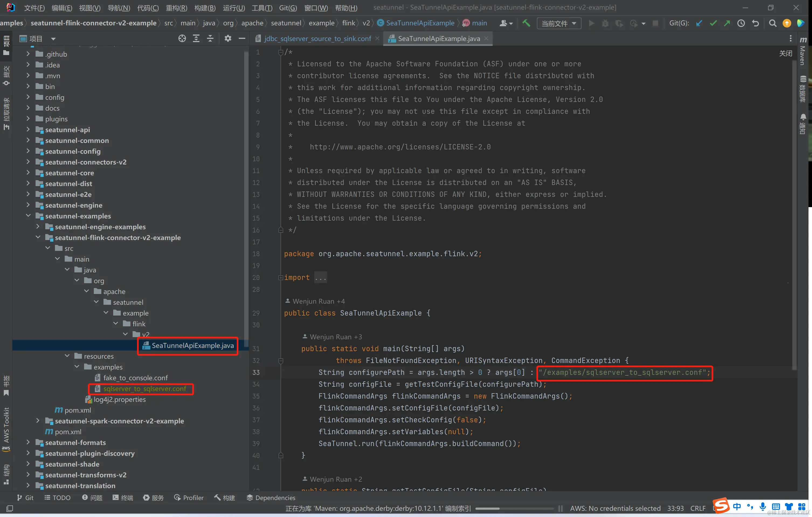Collapse import fold marker on line 20

click(280, 278)
